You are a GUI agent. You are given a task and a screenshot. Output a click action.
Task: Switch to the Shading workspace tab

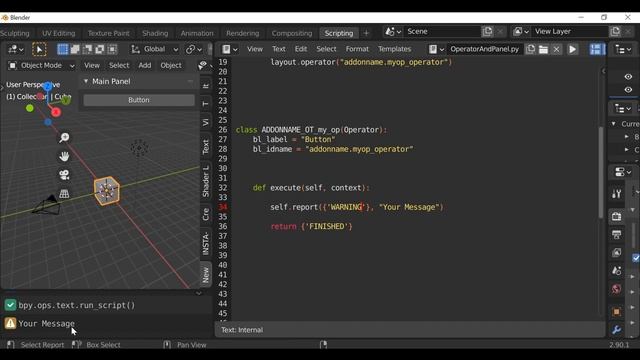pos(155,33)
